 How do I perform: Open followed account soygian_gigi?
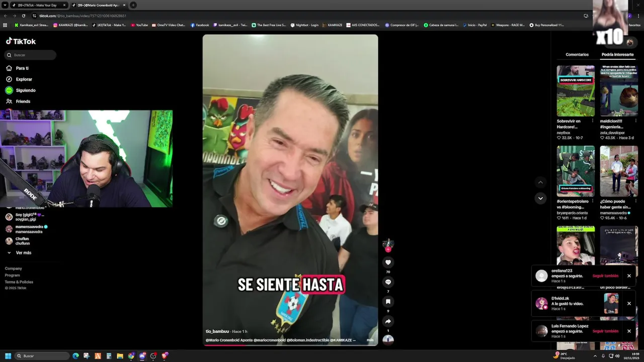pyautogui.click(x=25, y=217)
